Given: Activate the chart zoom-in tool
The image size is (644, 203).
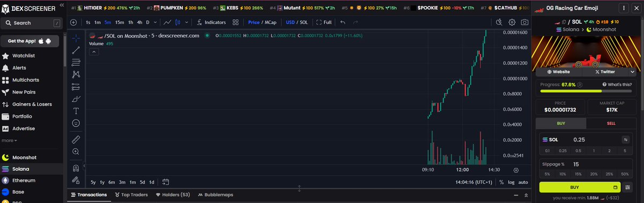Looking at the screenshot, I should tap(76, 152).
